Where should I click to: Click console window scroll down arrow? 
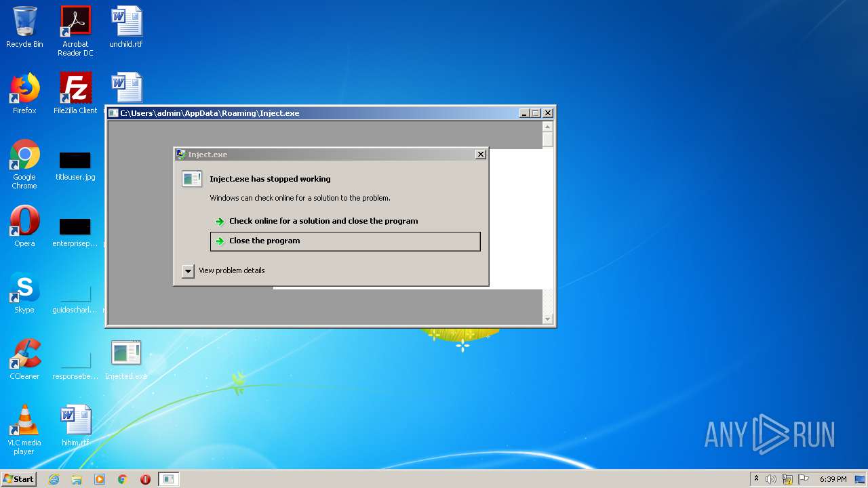pyautogui.click(x=548, y=319)
